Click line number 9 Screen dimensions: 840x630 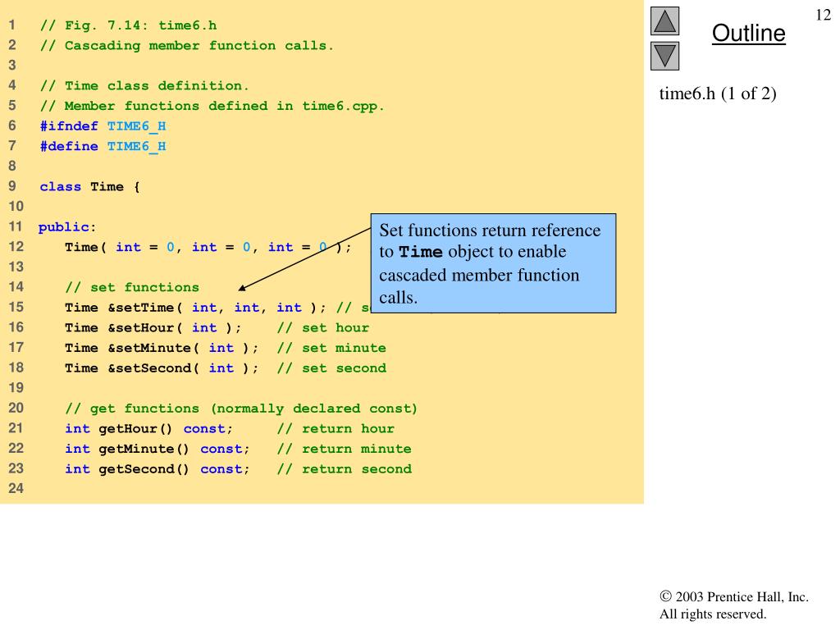(12, 186)
